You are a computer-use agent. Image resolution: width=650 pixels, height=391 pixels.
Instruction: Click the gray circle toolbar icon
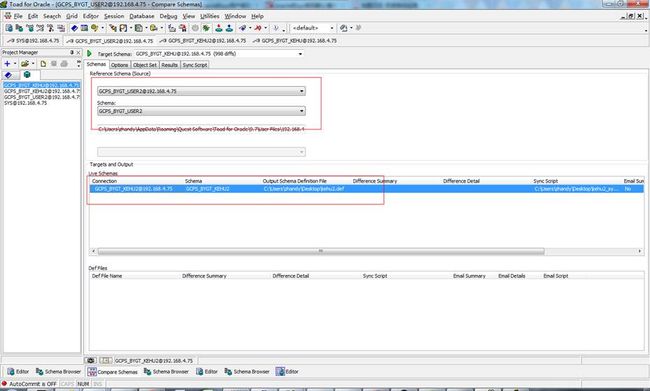[195, 28]
